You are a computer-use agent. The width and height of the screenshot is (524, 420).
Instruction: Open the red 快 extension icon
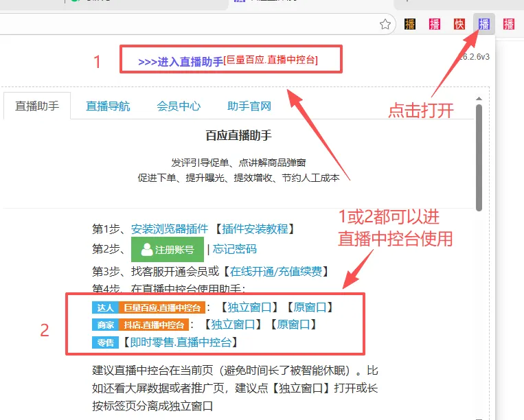coord(459,24)
